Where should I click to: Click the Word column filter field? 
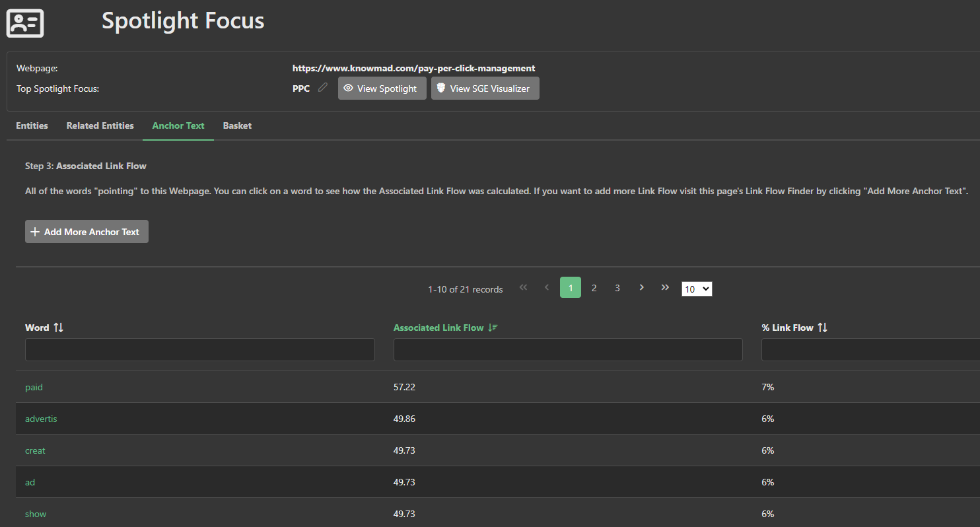click(199, 350)
